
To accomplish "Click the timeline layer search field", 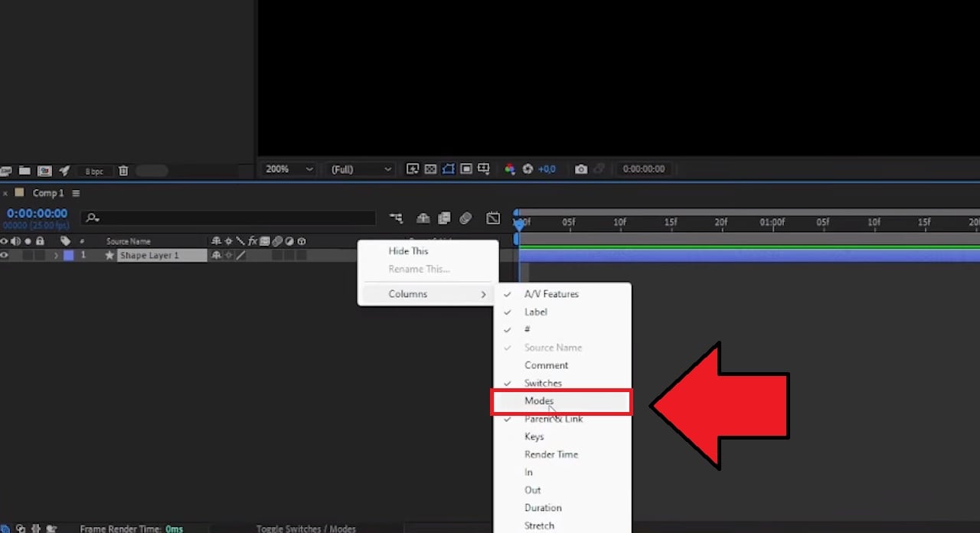I will [x=228, y=218].
